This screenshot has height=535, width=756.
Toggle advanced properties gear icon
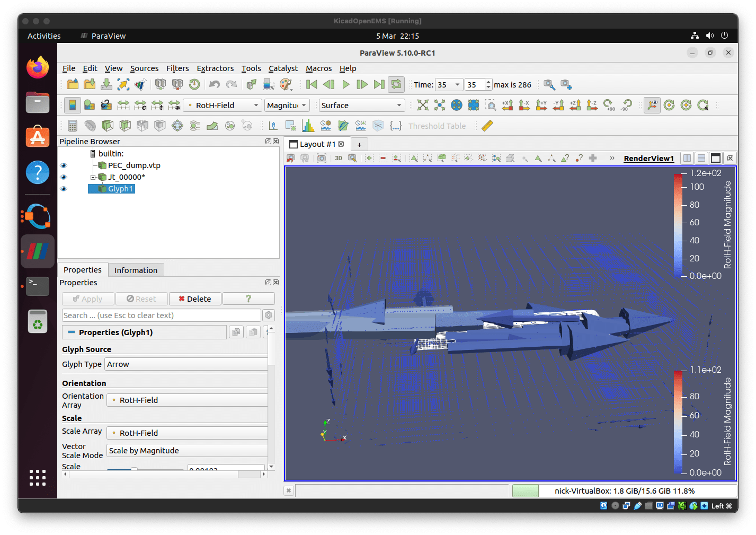point(269,315)
